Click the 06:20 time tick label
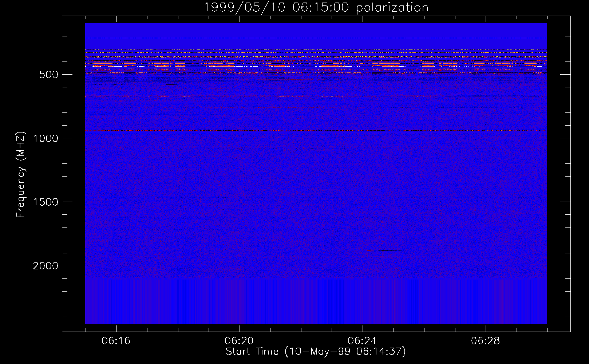 (x=239, y=341)
